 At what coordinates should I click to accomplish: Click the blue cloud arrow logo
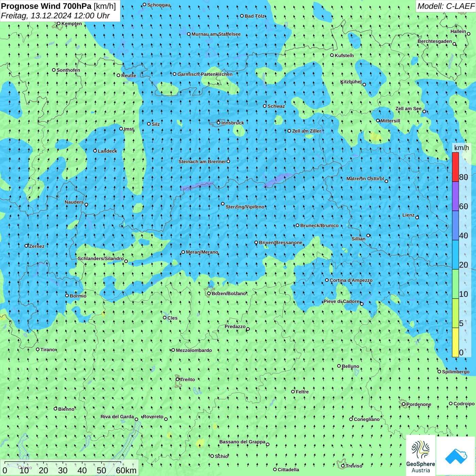[456, 456]
